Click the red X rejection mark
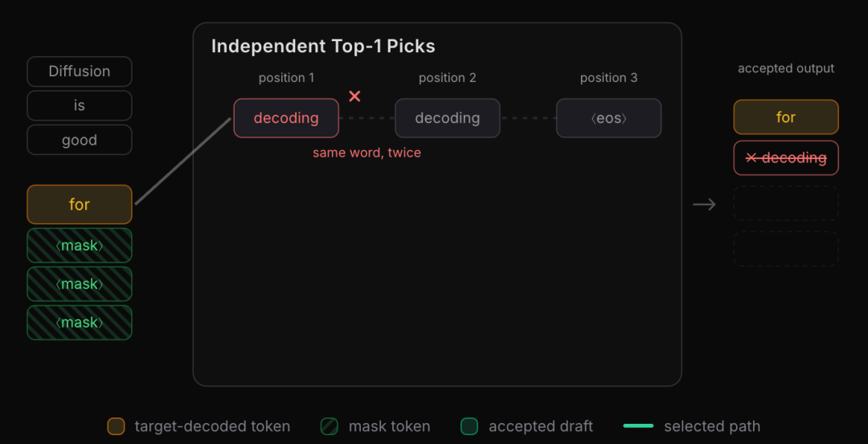868x444 pixels. (x=354, y=96)
